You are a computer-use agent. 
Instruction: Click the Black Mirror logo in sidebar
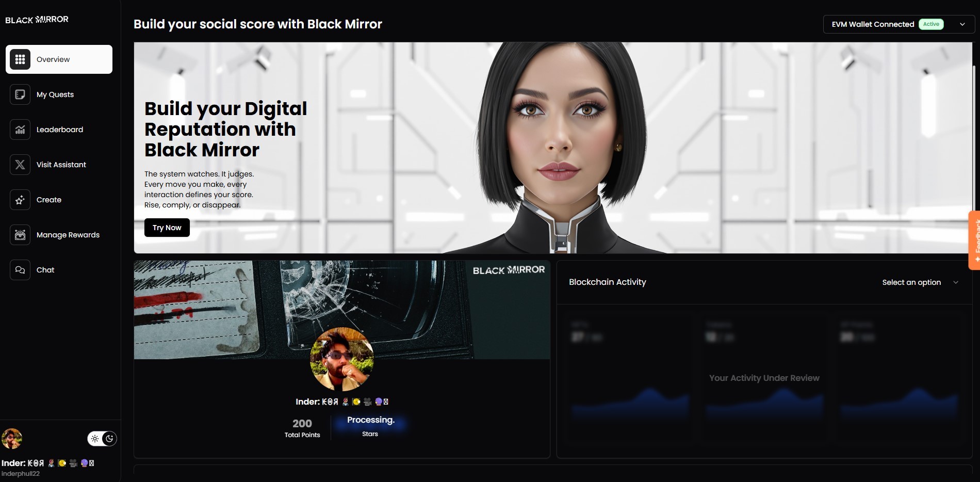[x=37, y=20]
